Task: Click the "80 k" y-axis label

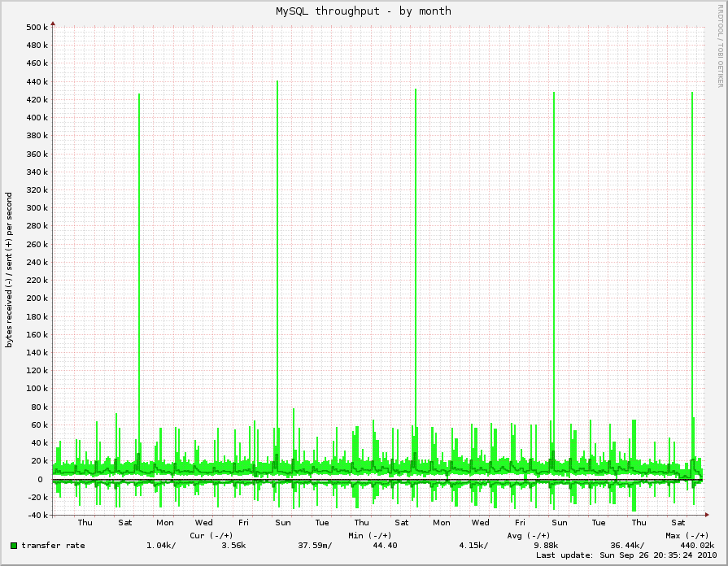Action: 39,407
